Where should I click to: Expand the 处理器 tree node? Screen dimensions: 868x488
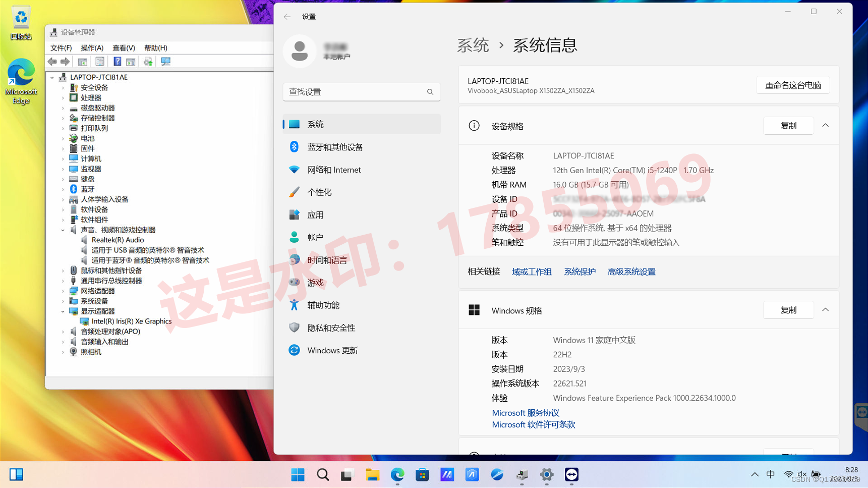(x=63, y=98)
